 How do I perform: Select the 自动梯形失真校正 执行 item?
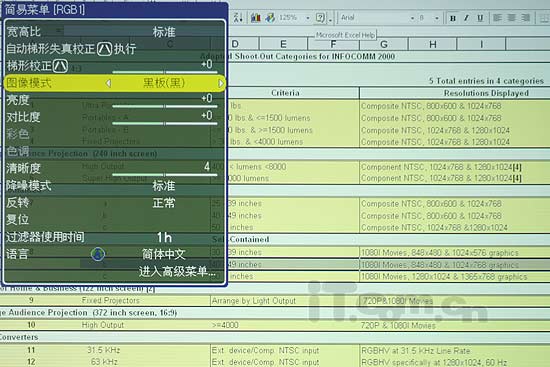(x=114, y=49)
